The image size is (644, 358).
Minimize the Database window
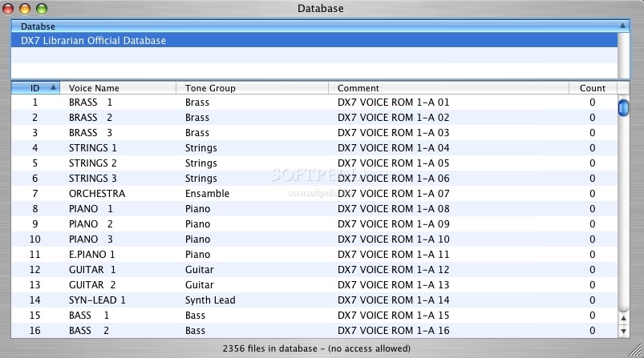25,9
